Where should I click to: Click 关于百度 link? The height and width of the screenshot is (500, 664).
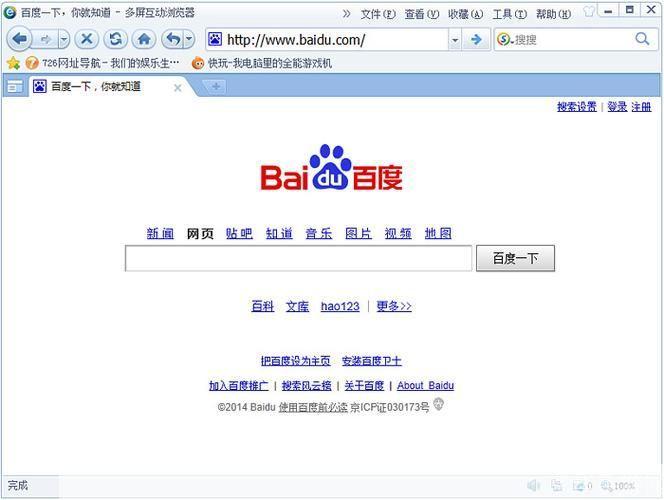click(x=364, y=385)
